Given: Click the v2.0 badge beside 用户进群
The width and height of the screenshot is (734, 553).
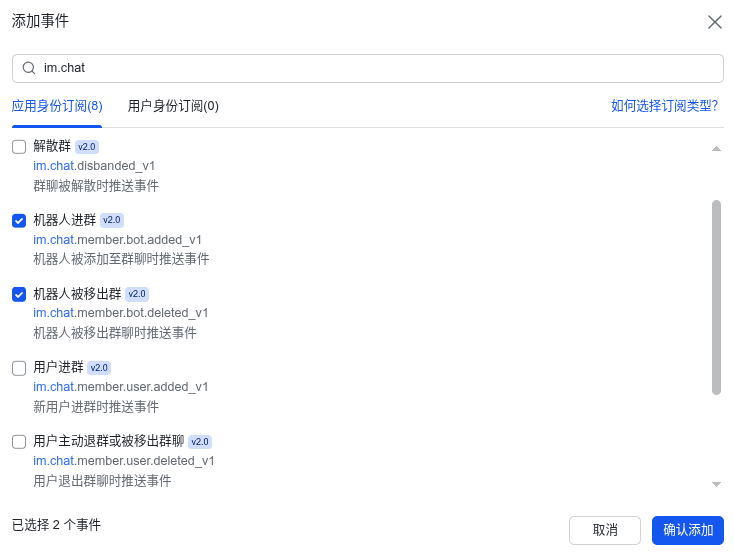Looking at the screenshot, I should pyautogui.click(x=99, y=368).
